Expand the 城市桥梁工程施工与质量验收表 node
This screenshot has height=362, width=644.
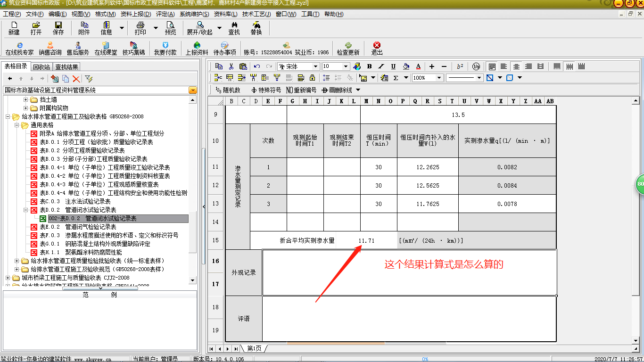click(8, 278)
